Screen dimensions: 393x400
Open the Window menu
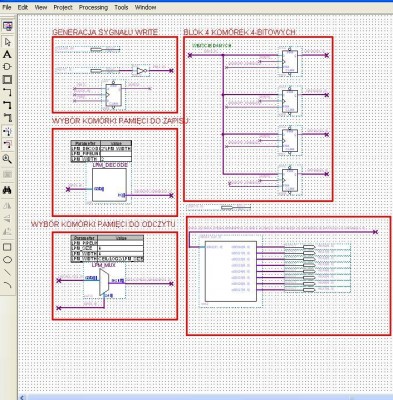click(x=145, y=7)
